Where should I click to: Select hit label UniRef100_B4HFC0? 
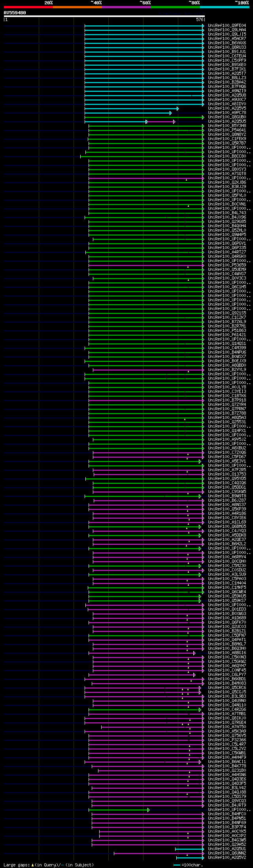point(227,814)
